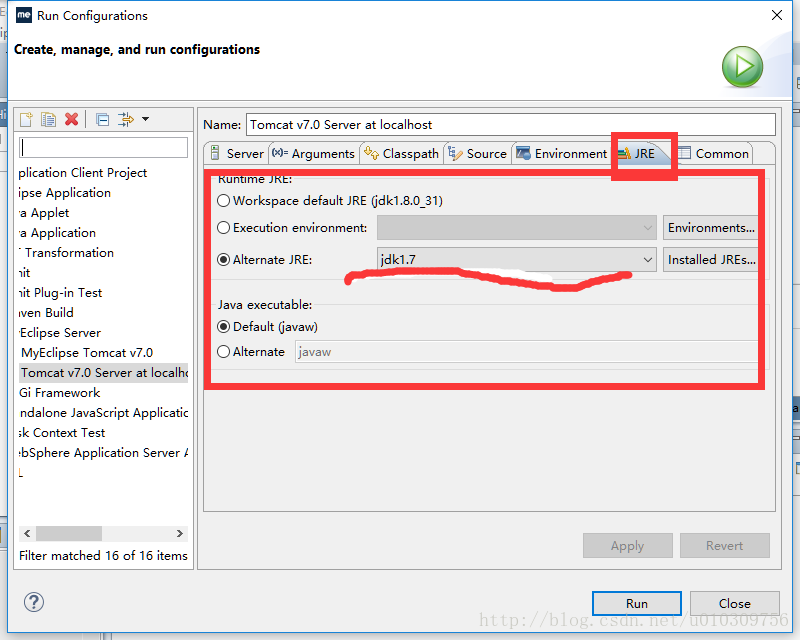800x640 pixels.
Task: Select OSGi Framework item
Action: [x=60, y=392]
